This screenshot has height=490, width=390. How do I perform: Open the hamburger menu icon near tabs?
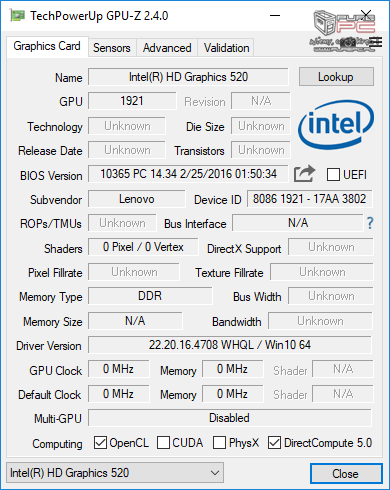coord(376,42)
